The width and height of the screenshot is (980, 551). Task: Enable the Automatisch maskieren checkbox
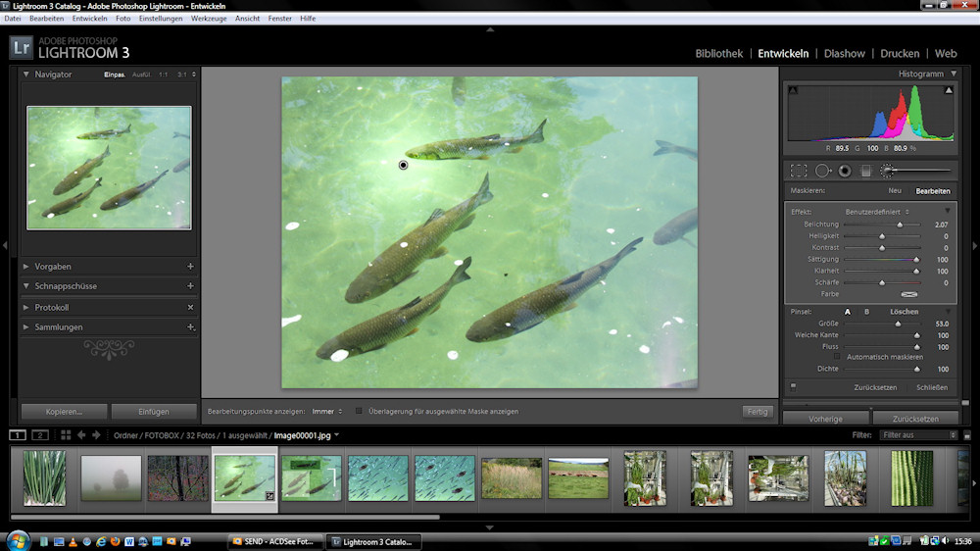point(839,357)
